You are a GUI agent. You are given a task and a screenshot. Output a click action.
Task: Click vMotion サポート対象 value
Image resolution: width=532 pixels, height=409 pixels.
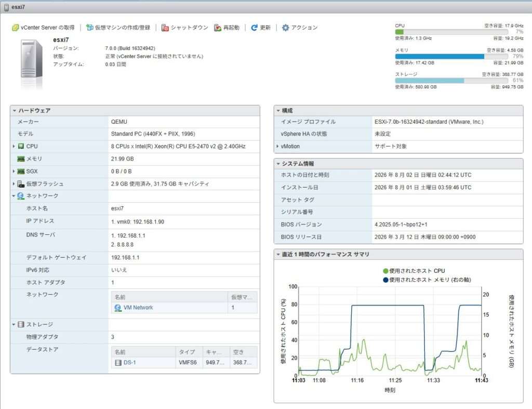pyautogui.click(x=391, y=146)
